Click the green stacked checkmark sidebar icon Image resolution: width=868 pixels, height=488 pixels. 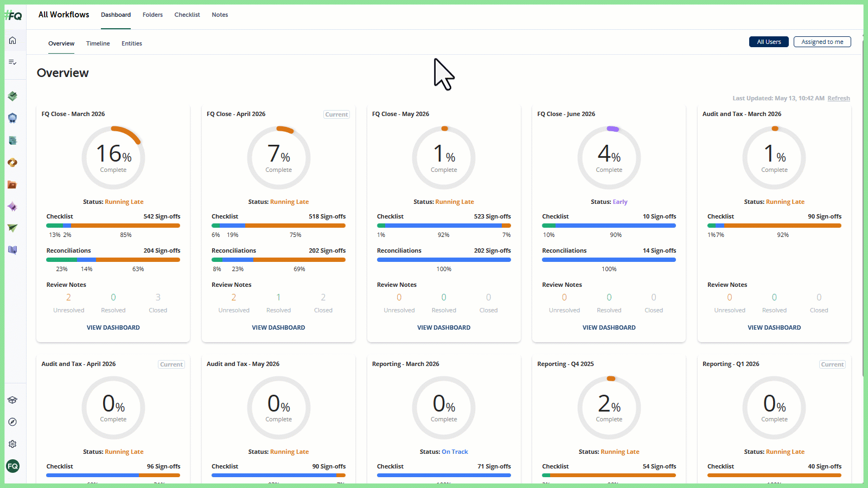pyautogui.click(x=12, y=96)
